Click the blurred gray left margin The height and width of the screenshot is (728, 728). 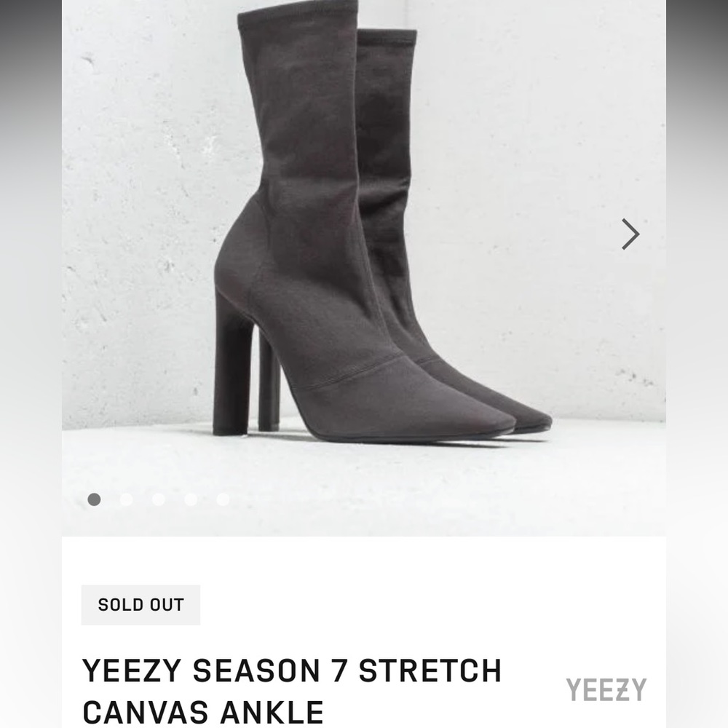[31, 364]
